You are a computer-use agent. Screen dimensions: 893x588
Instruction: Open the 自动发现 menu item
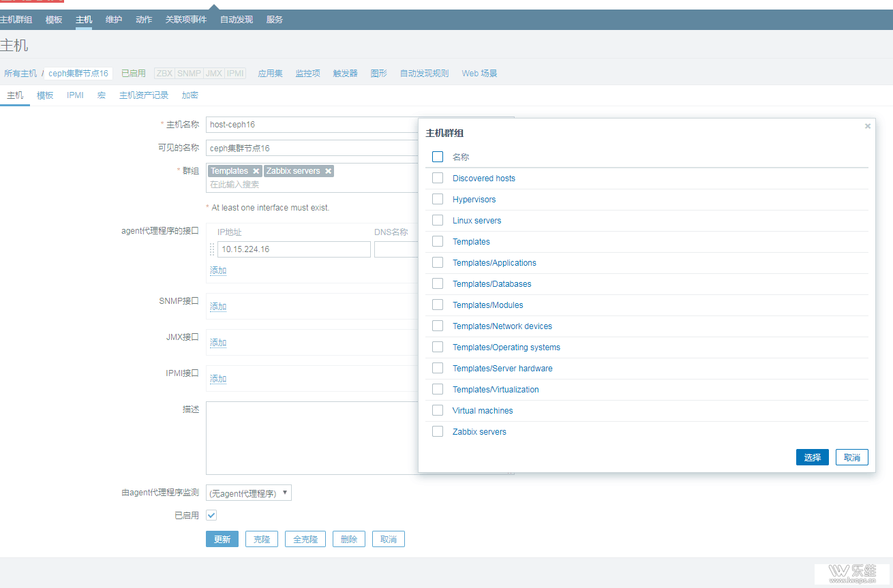(x=237, y=20)
